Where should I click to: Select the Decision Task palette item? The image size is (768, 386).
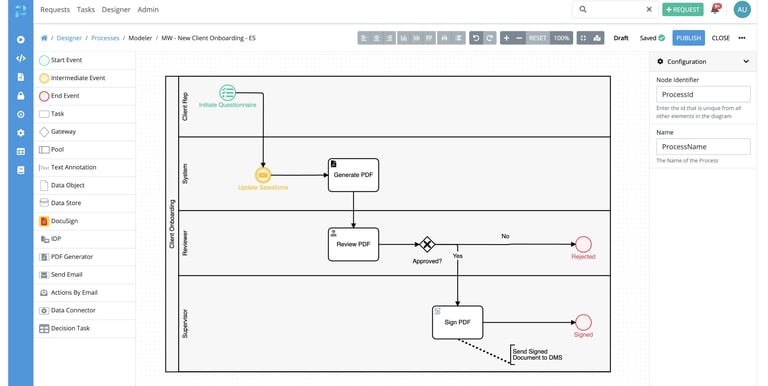click(x=85, y=328)
